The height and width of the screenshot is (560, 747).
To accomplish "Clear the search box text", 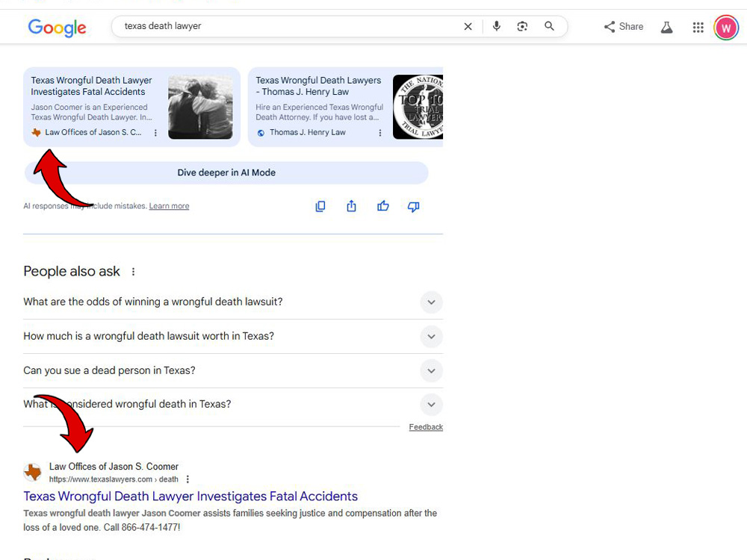I will [x=468, y=27].
